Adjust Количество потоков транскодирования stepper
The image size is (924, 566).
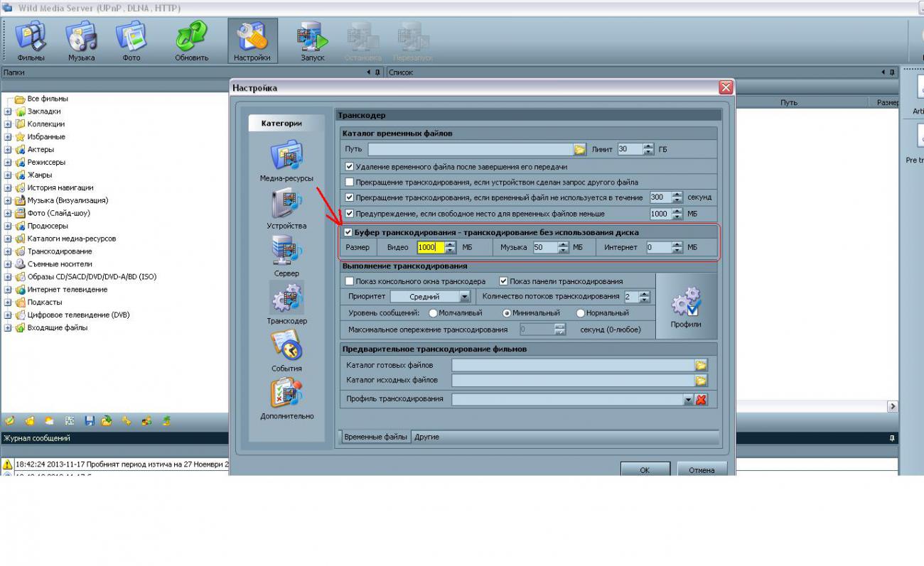pyautogui.click(x=645, y=296)
